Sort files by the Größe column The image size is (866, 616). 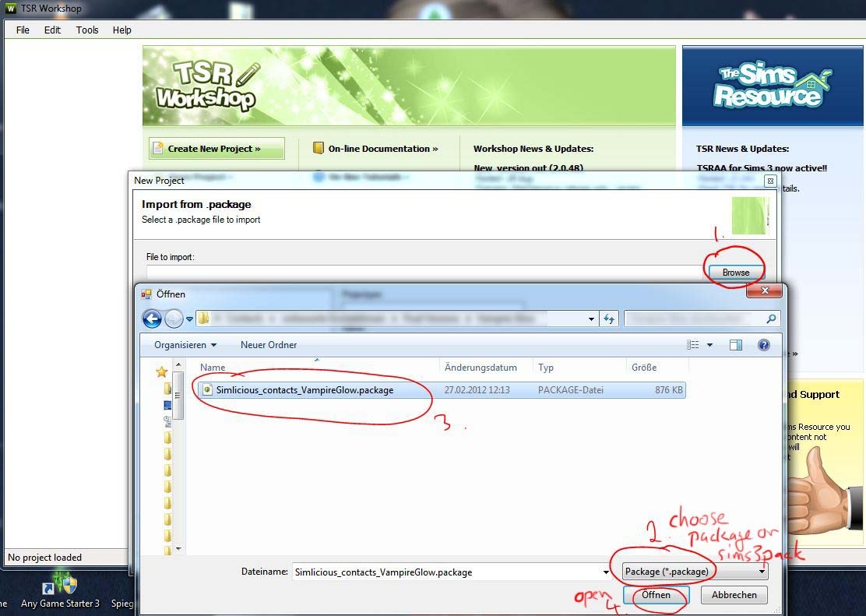(x=644, y=368)
